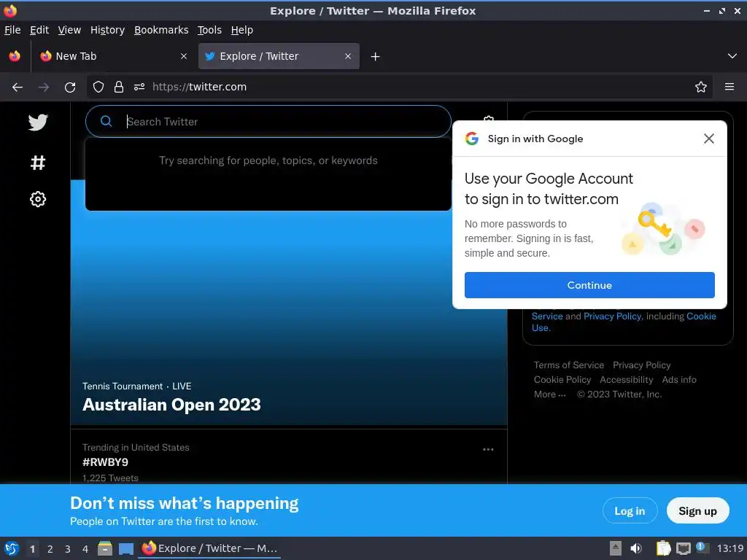This screenshot has width=747, height=560.
Task: Click the magnifier icon in search box
Action: coord(107,122)
